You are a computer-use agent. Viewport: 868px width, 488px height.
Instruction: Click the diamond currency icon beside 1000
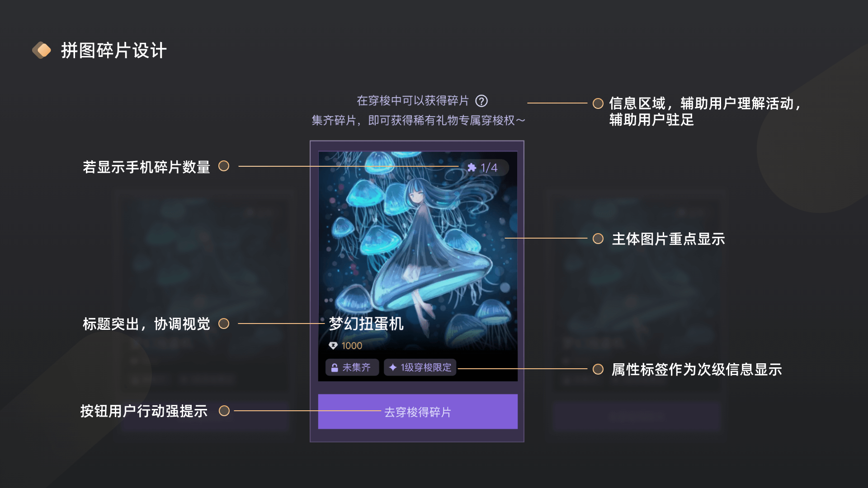click(333, 346)
